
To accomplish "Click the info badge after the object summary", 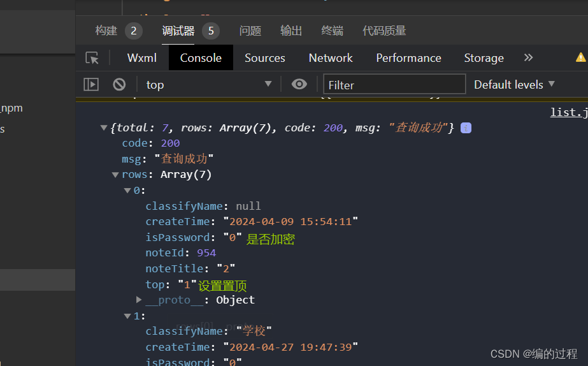I will click(466, 128).
